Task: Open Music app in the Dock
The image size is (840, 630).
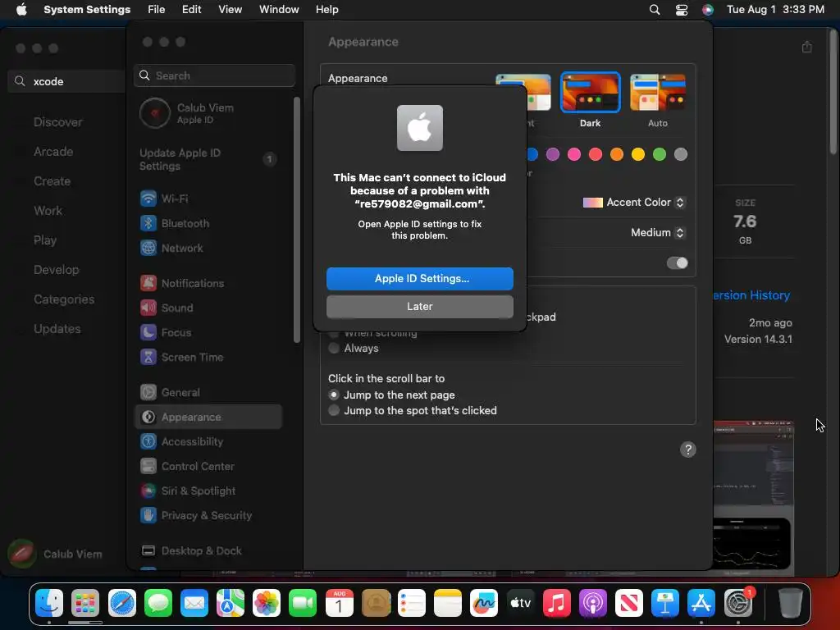Action: [x=556, y=604]
